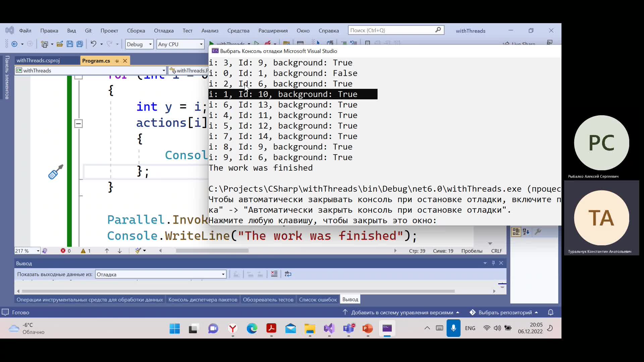Open Microsoft Teams from the taskbar
Screen dimensions: 644x362
pyautogui.click(x=348, y=328)
